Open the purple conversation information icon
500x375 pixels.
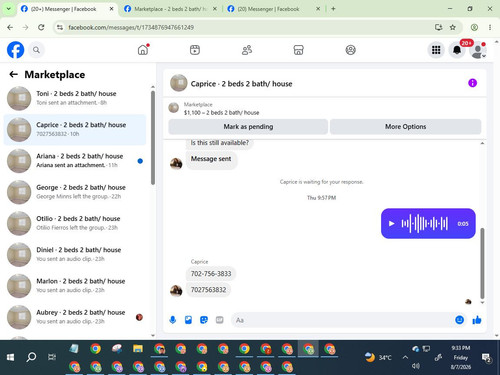472,83
